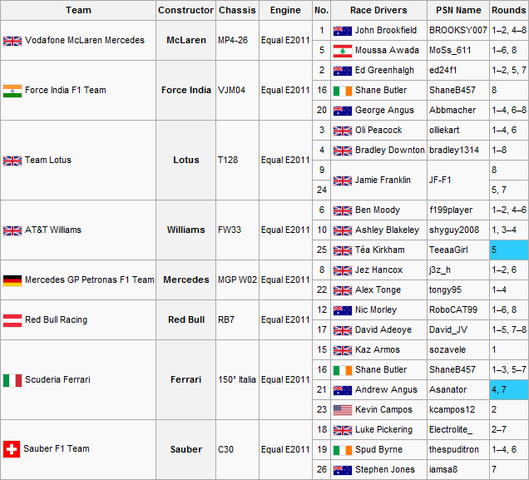Click the Irish flag beside Shane Butler in the Force India rows

[342, 91]
